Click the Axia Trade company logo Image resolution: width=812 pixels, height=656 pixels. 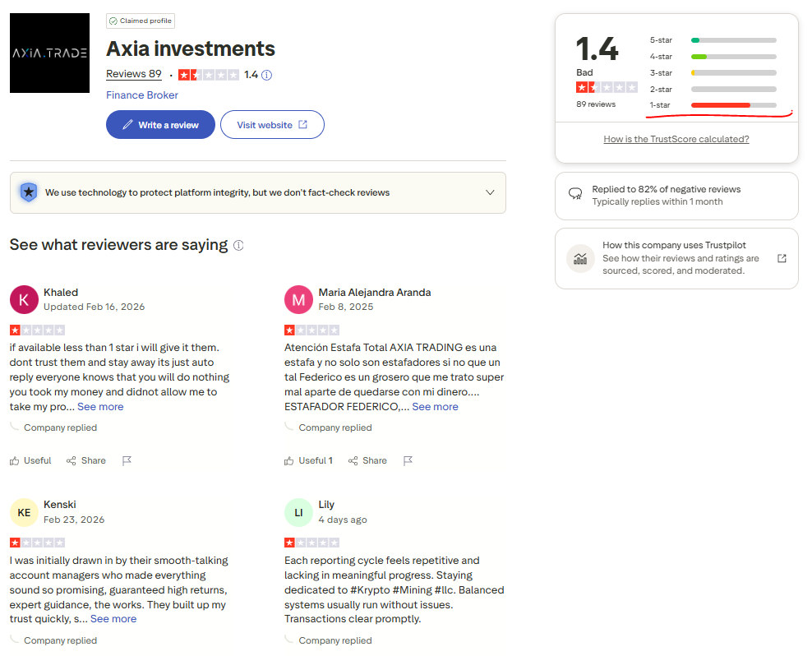49,53
